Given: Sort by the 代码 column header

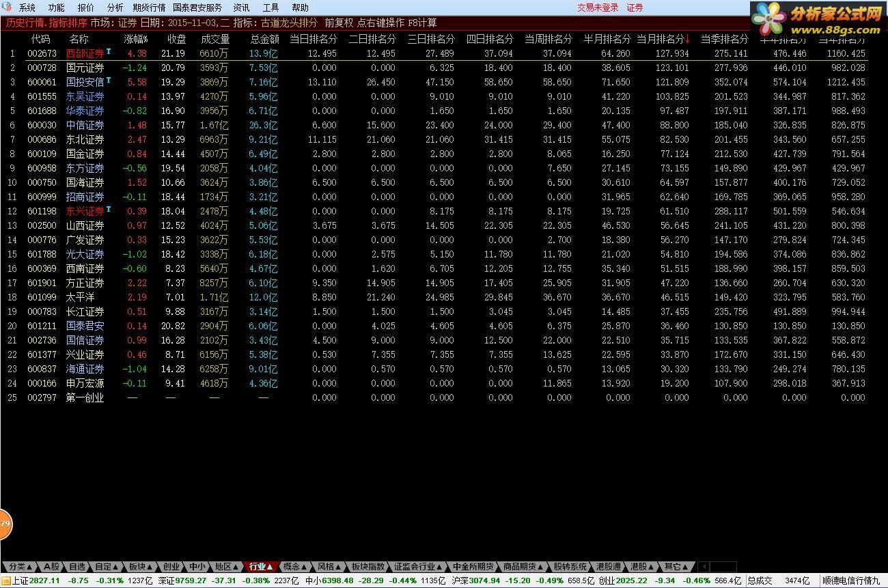Looking at the screenshot, I should [41, 39].
